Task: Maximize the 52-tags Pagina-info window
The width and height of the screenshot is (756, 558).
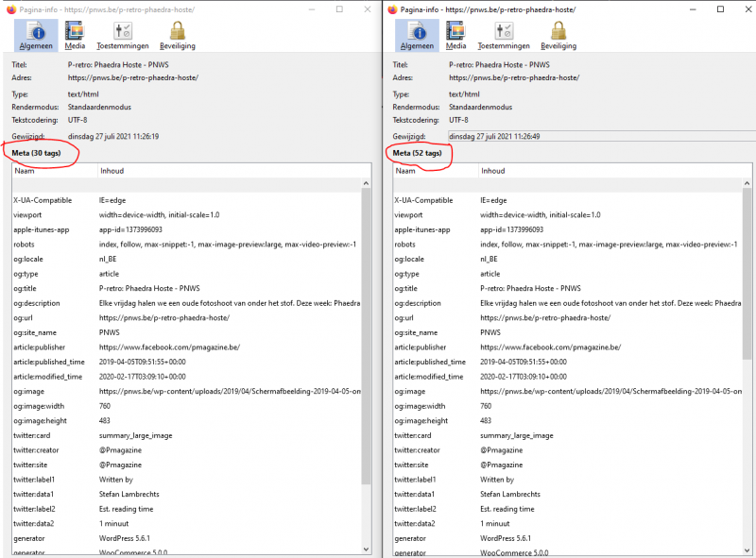Action: [x=719, y=8]
